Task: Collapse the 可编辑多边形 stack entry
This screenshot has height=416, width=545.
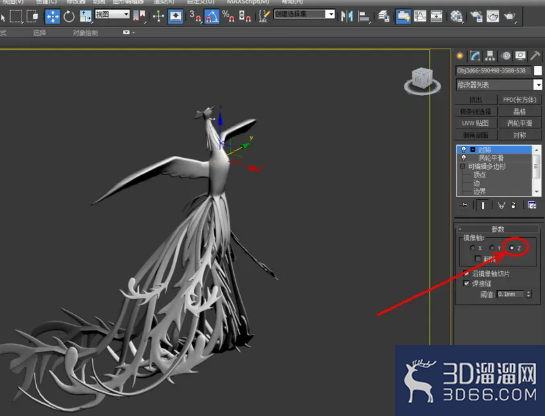Action: click(463, 166)
